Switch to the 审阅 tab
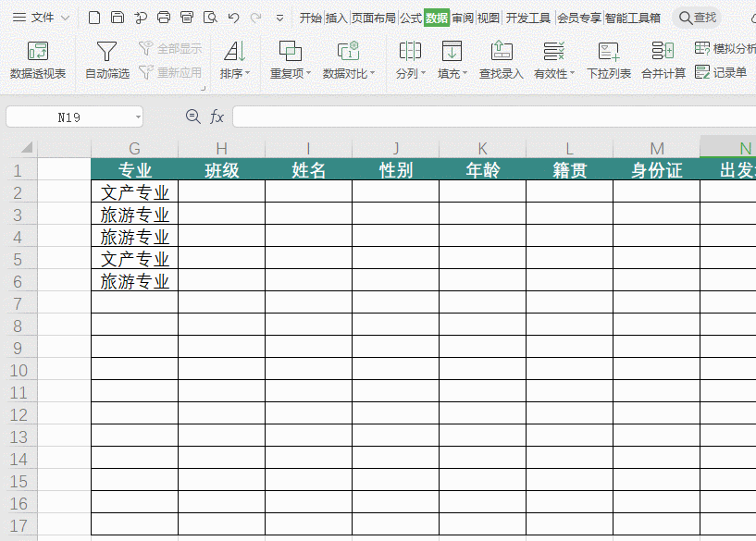 pyautogui.click(x=463, y=18)
